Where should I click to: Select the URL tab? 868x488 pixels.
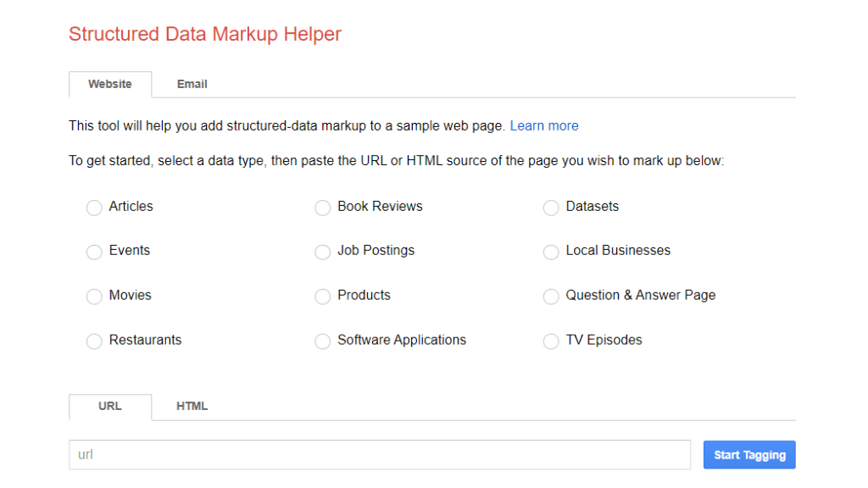point(109,407)
